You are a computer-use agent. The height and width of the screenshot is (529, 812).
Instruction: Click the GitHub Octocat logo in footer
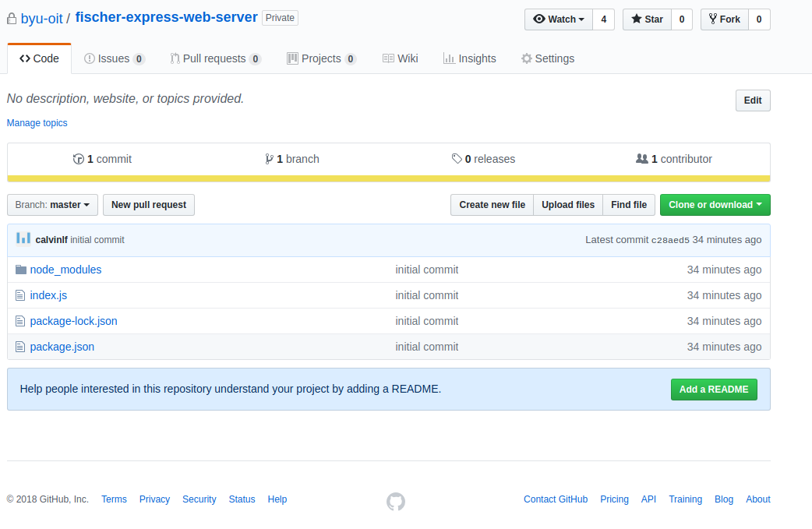(396, 502)
